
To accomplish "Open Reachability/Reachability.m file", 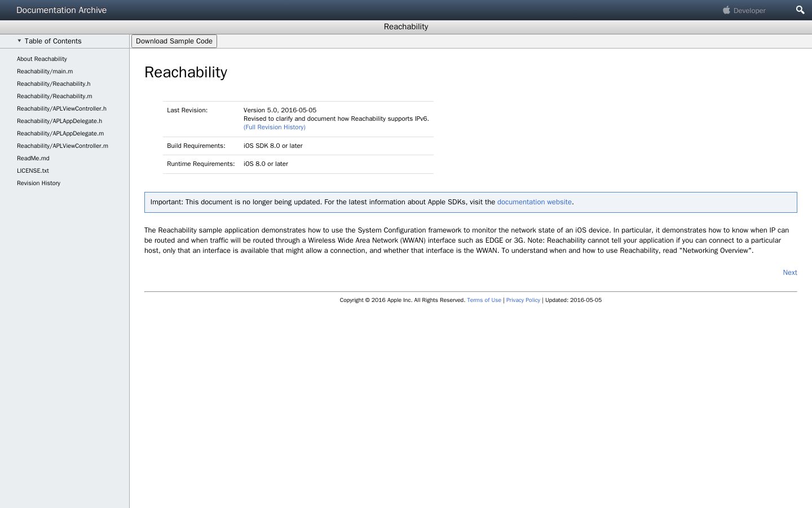I will [55, 96].
